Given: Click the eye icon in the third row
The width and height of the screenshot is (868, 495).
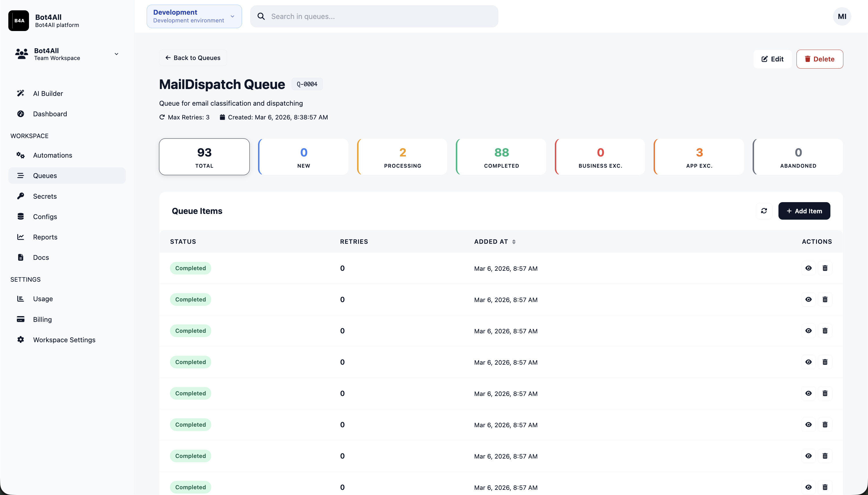Looking at the screenshot, I should coord(808,330).
